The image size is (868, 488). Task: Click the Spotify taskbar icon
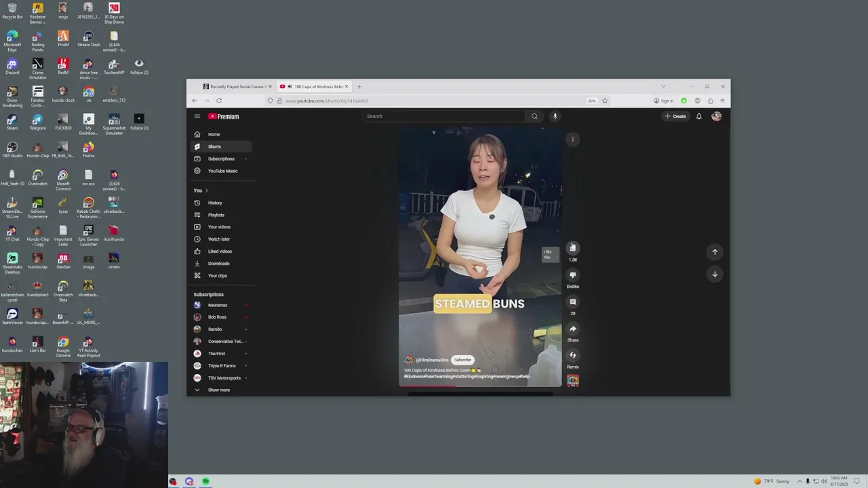click(205, 482)
